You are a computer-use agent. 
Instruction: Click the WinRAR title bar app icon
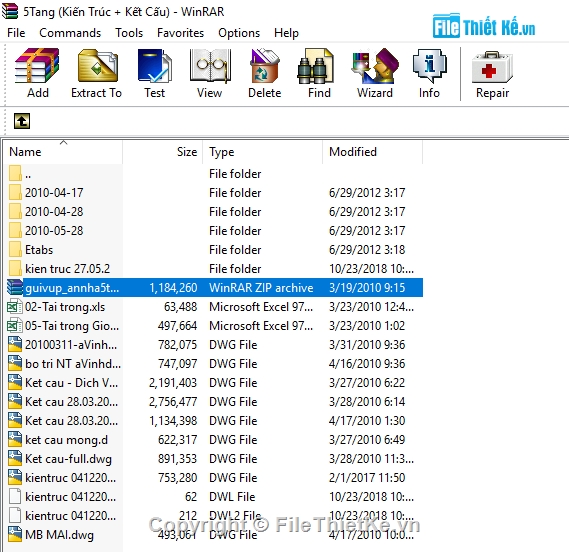(x=9, y=11)
